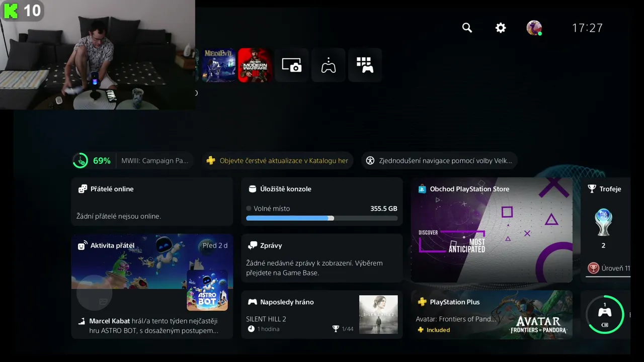The height and width of the screenshot is (362, 644).
Task: Click the green Kick logo overlay
Action: point(10,10)
